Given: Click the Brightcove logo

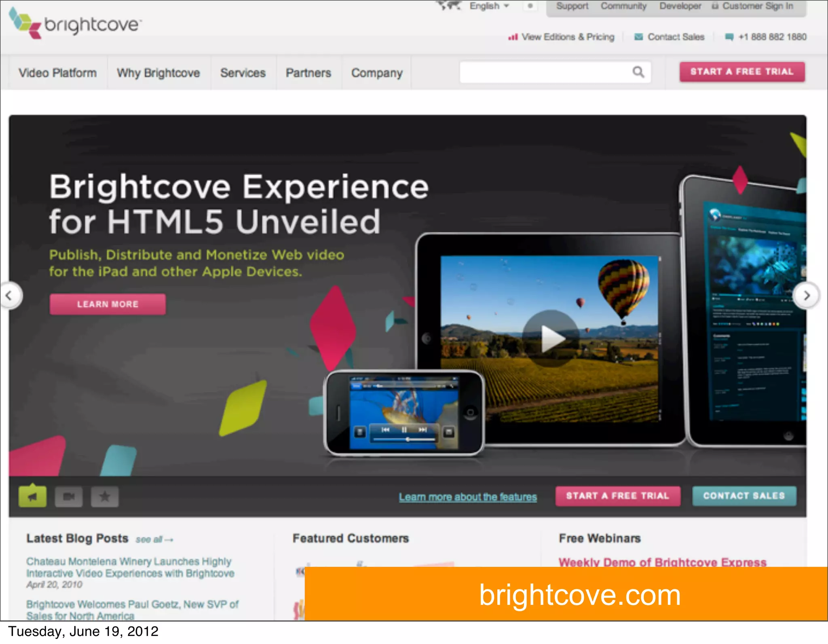Looking at the screenshot, I should (75, 24).
